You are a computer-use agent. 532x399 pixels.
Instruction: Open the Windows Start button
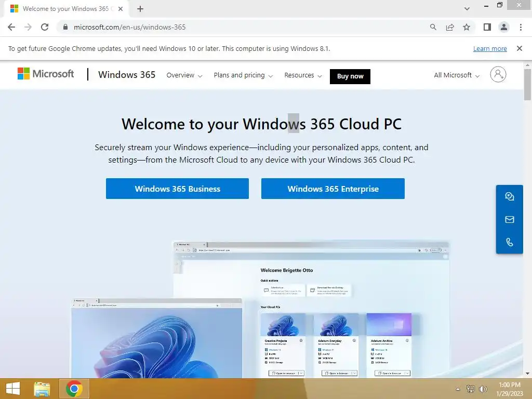click(x=13, y=389)
